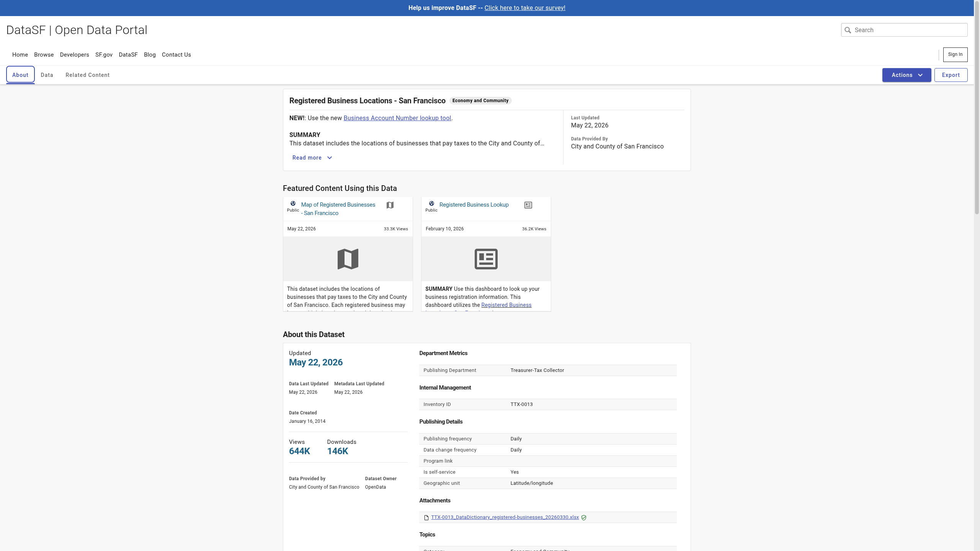Click the '33.3K Views' text on the Map card

coord(396,229)
